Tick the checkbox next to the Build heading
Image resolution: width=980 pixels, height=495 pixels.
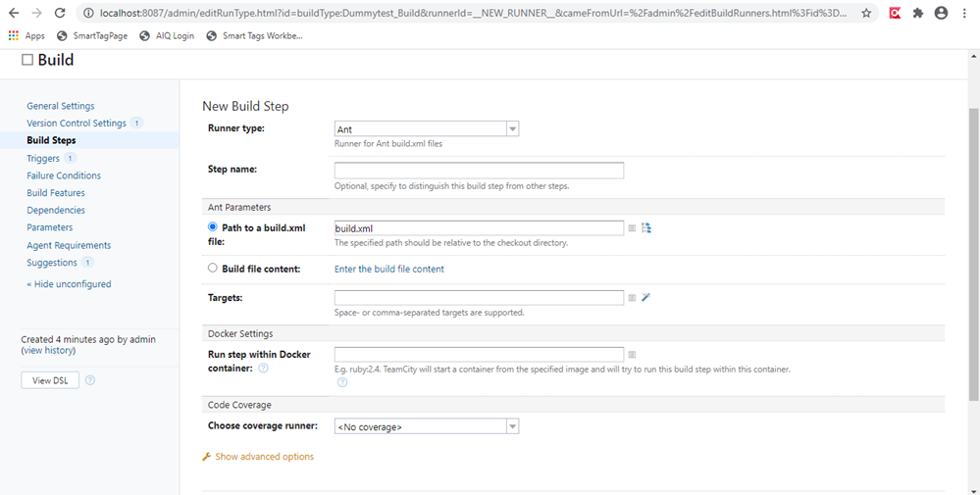[x=27, y=60]
